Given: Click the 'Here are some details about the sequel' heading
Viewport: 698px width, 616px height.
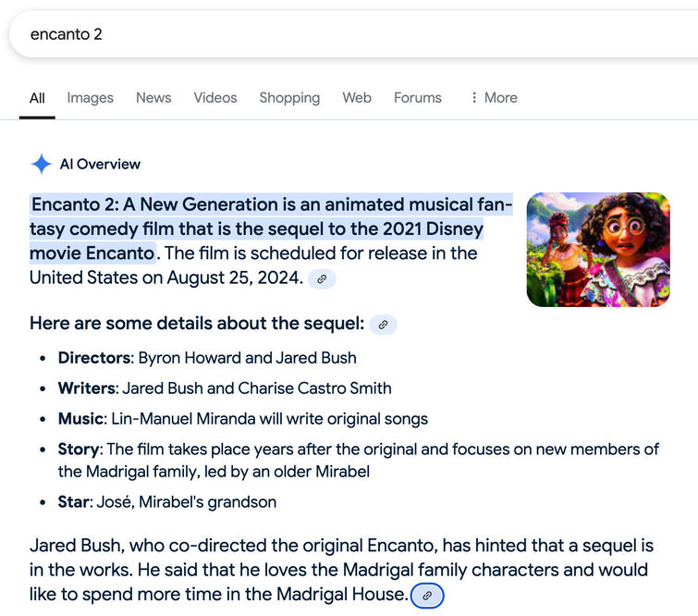Looking at the screenshot, I should click(x=197, y=324).
